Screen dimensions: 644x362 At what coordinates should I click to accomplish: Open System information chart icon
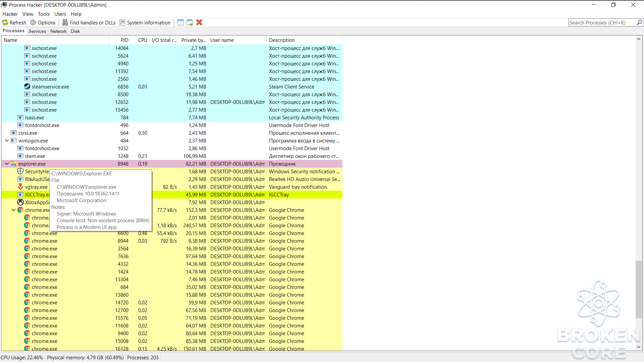point(122,22)
